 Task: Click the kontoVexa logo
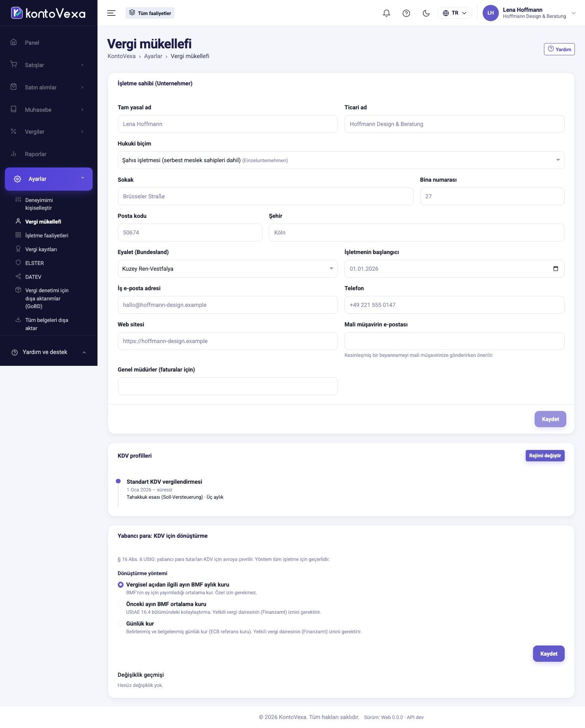click(x=48, y=13)
